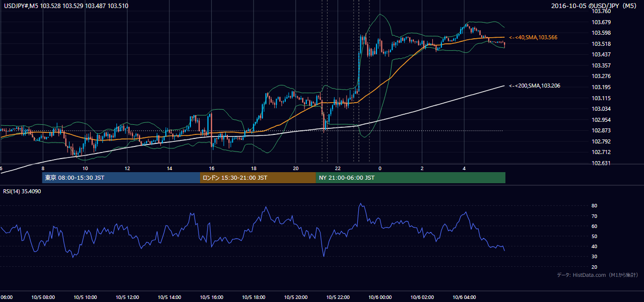Click price level 103.760 on axis
Image resolution: width=644 pixels, height=302 pixels.
(x=601, y=11)
